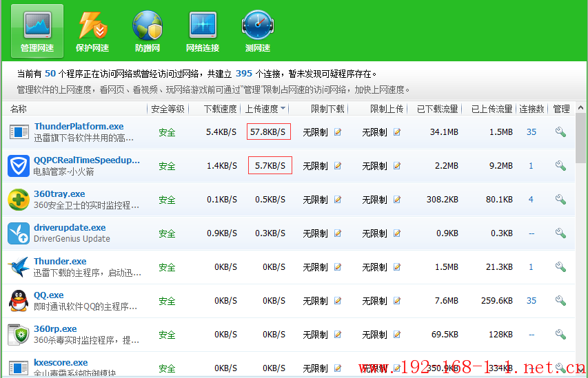Click the 360tray program icon

pyautogui.click(x=19, y=199)
